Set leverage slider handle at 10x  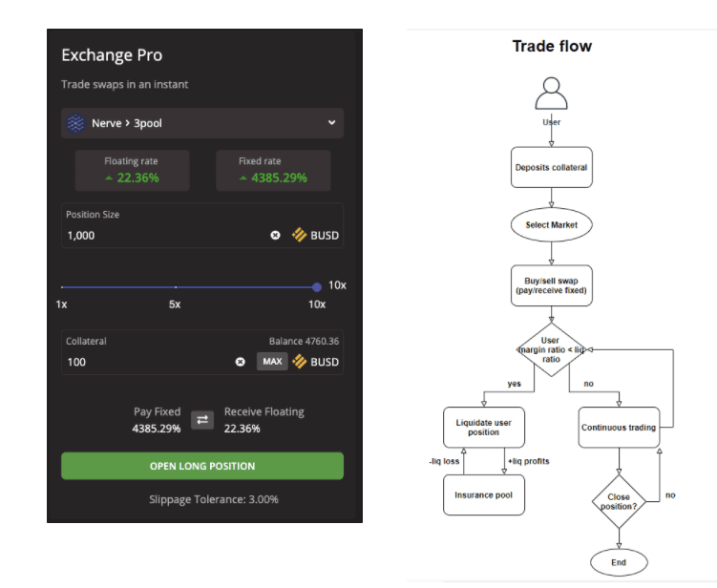(317, 286)
